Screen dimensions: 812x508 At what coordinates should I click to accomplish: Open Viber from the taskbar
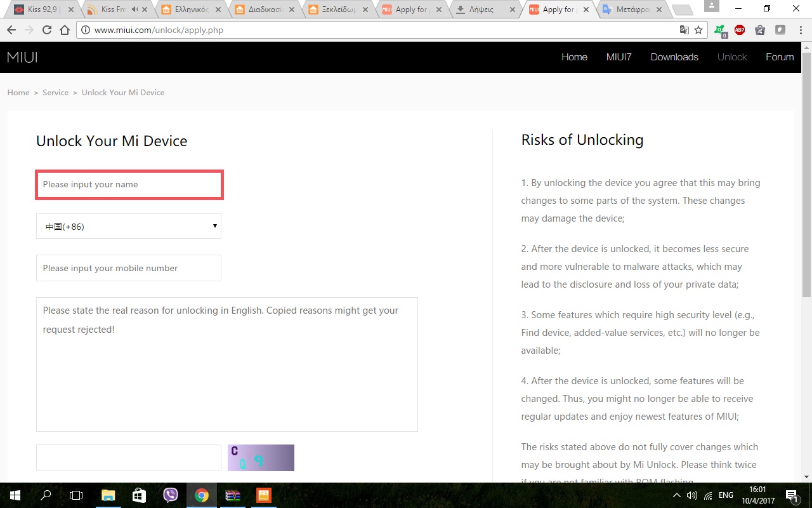pos(171,495)
